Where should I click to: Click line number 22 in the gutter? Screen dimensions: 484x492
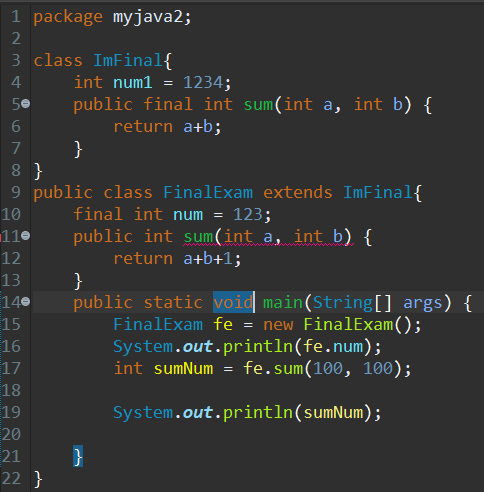pos(11,479)
